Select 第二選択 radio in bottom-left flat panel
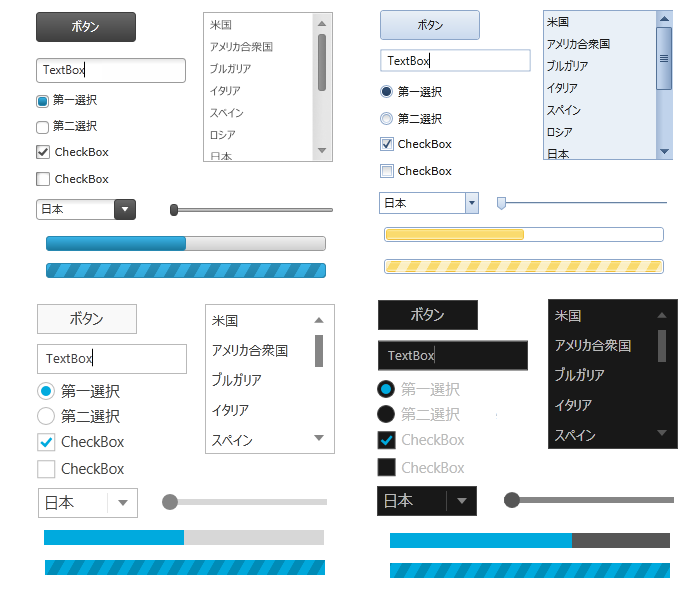 point(46,416)
